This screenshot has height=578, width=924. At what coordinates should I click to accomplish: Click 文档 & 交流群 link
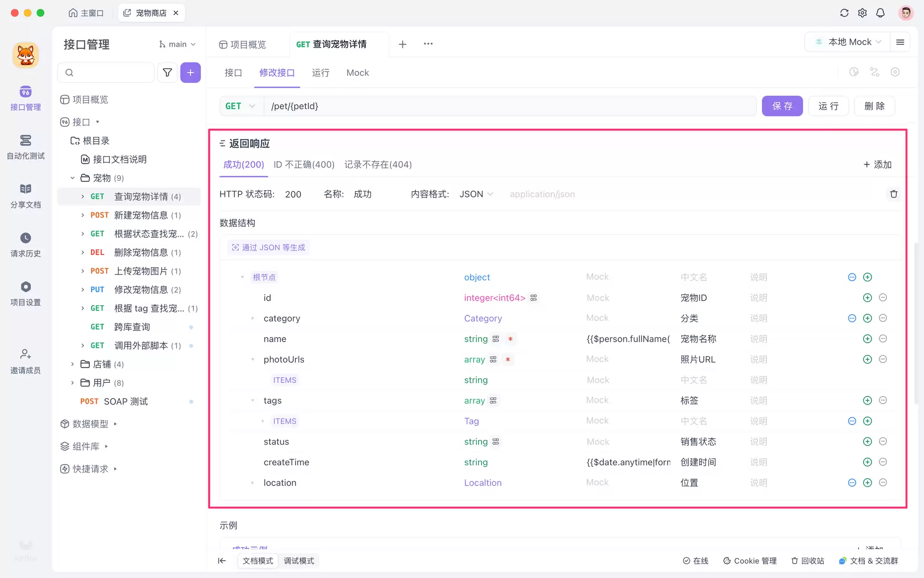click(869, 561)
